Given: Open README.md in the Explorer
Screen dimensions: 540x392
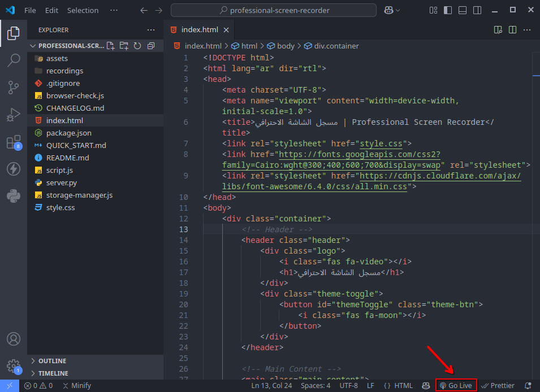Looking at the screenshot, I should [95, 158].
